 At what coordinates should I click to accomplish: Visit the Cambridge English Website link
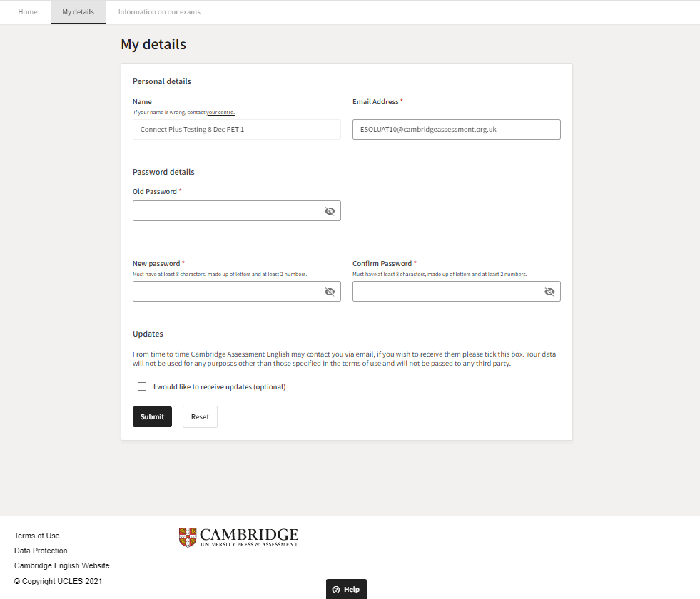pos(61,565)
